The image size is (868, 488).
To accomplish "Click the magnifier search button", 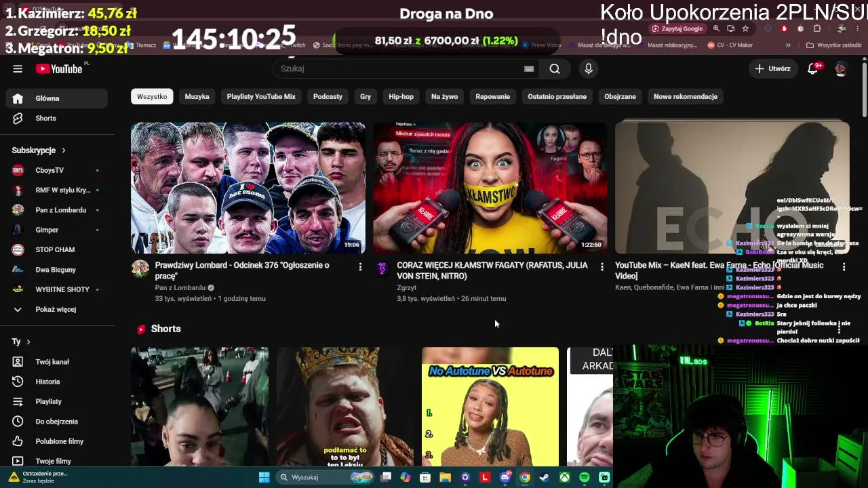I will point(555,68).
